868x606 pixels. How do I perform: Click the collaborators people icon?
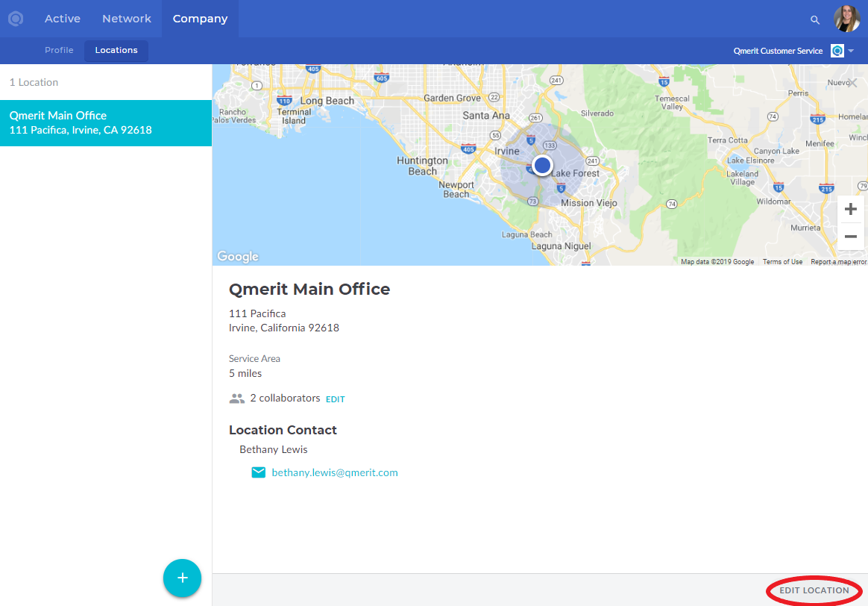coord(237,399)
